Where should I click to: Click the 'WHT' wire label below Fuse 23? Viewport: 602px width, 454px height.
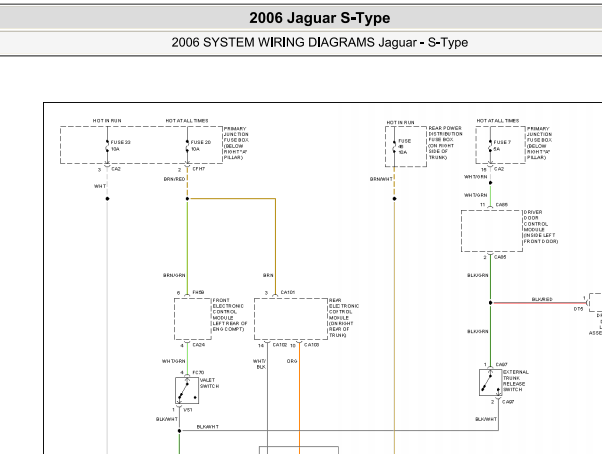[100, 186]
